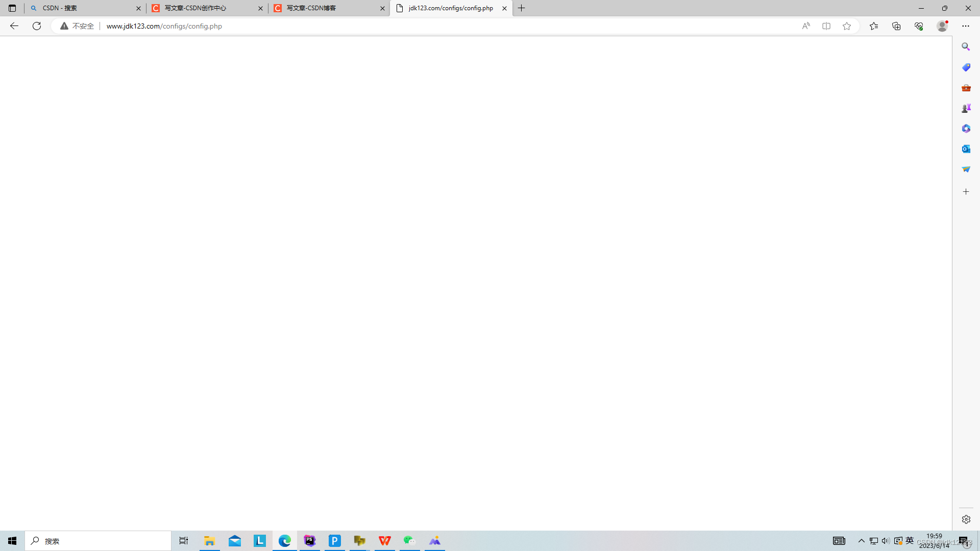Open the sidebar tools briefcase
The width and height of the screenshot is (980, 551).
pos(966,88)
